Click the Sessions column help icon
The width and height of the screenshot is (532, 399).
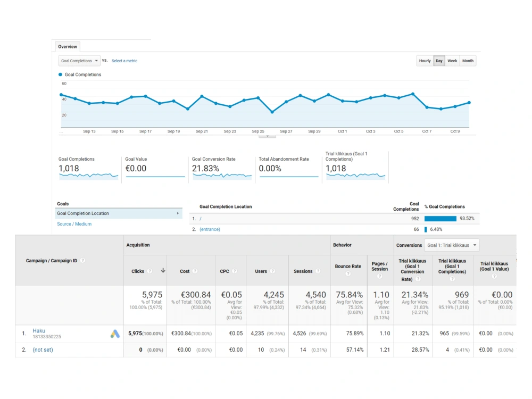click(318, 271)
